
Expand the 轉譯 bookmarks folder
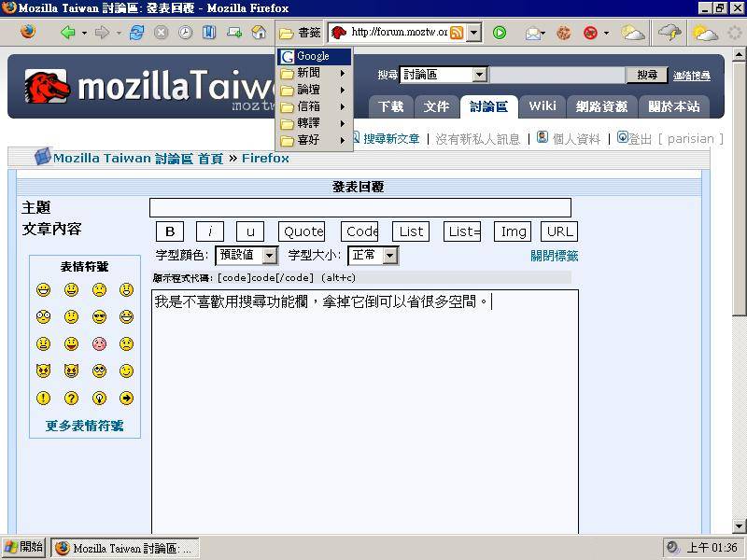coord(315,123)
